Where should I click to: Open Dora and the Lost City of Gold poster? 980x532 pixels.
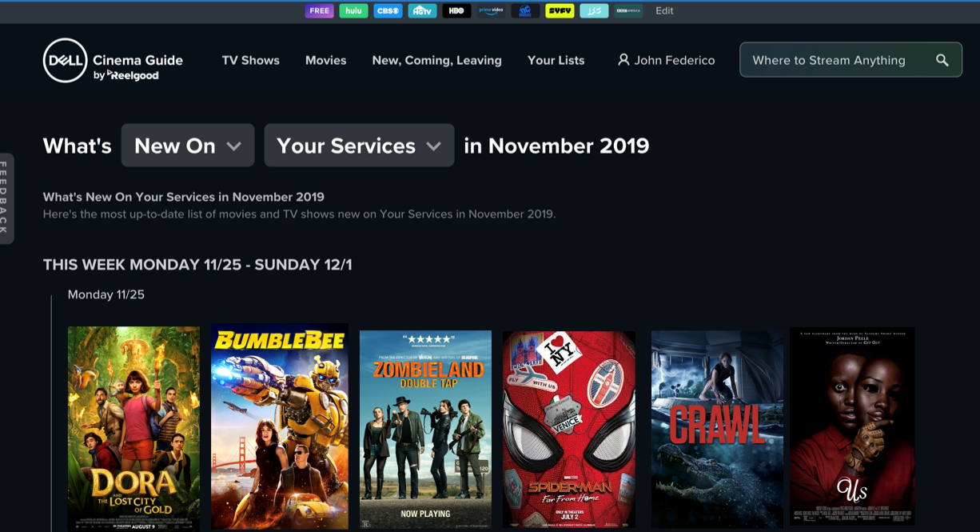coord(133,428)
